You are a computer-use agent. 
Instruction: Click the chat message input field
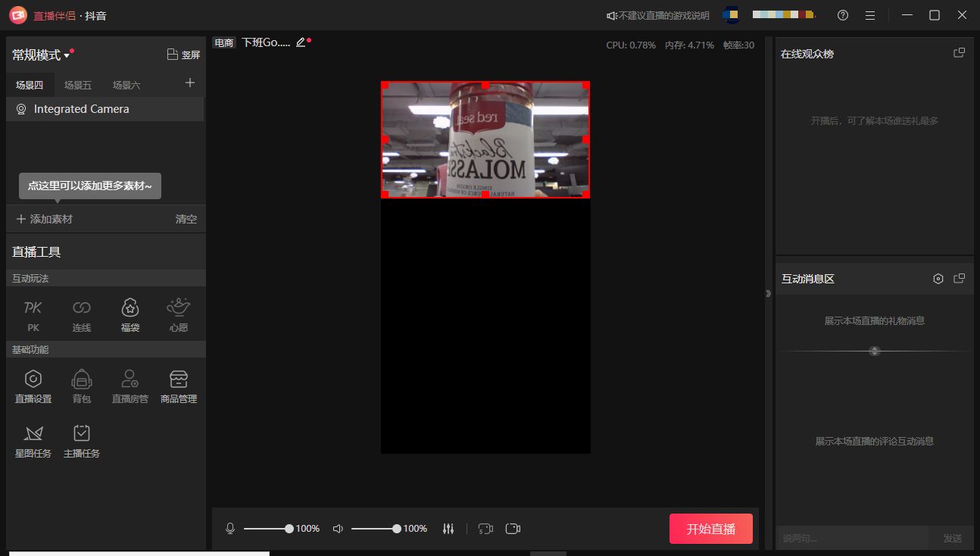(x=852, y=539)
